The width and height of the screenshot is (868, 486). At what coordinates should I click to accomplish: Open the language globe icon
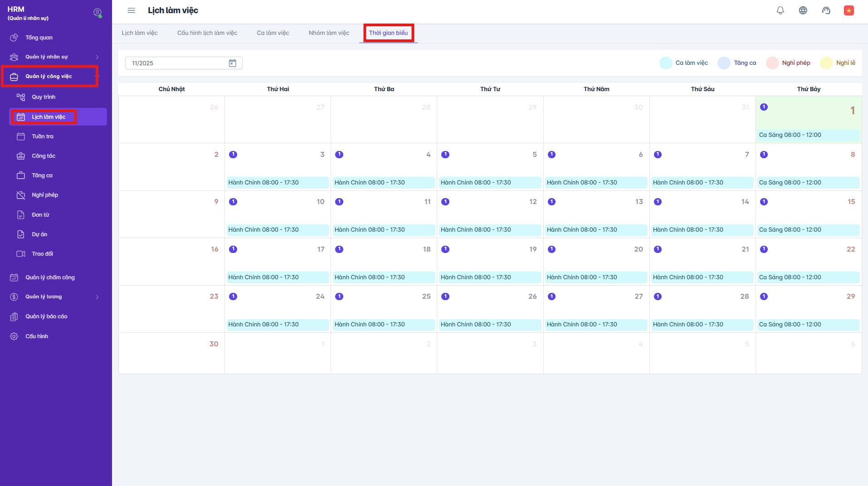(803, 10)
